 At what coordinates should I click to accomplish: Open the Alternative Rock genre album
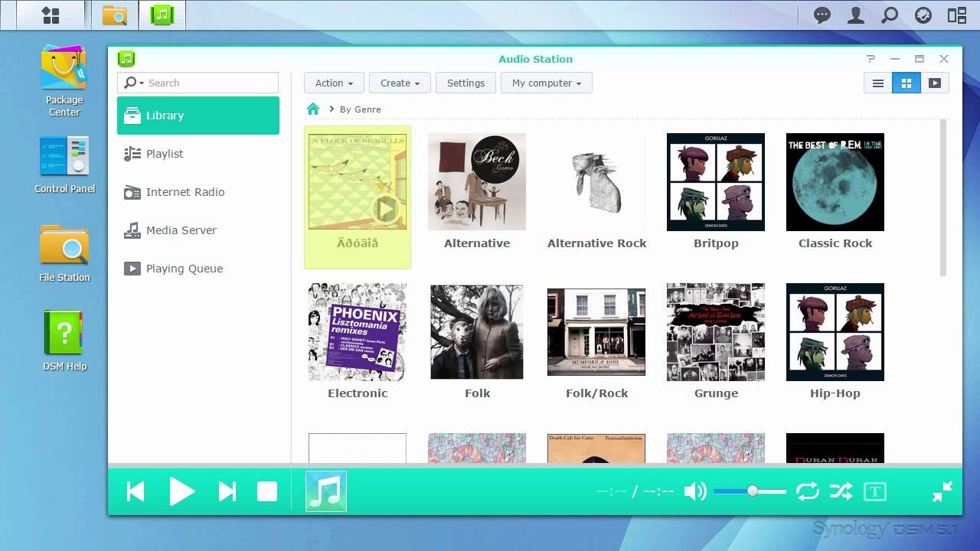click(x=596, y=182)
